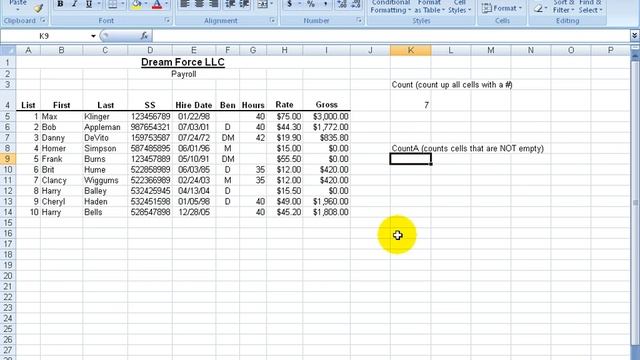Open Clipboard dialog launcher

[43, 20]
